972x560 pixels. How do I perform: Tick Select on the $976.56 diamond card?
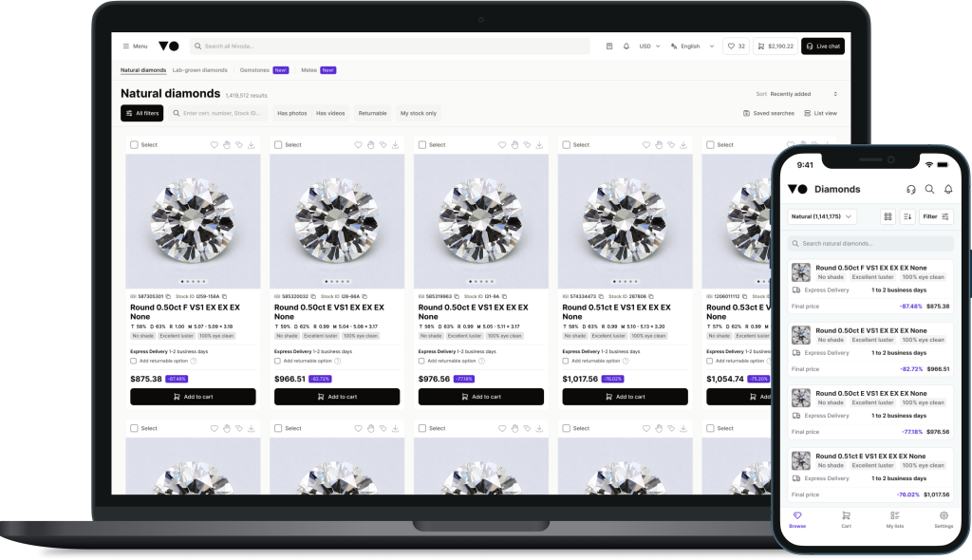click(422, 144)
